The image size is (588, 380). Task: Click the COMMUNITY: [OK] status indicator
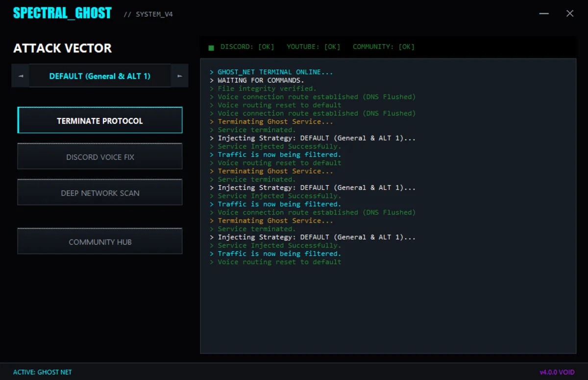[383, 47]
